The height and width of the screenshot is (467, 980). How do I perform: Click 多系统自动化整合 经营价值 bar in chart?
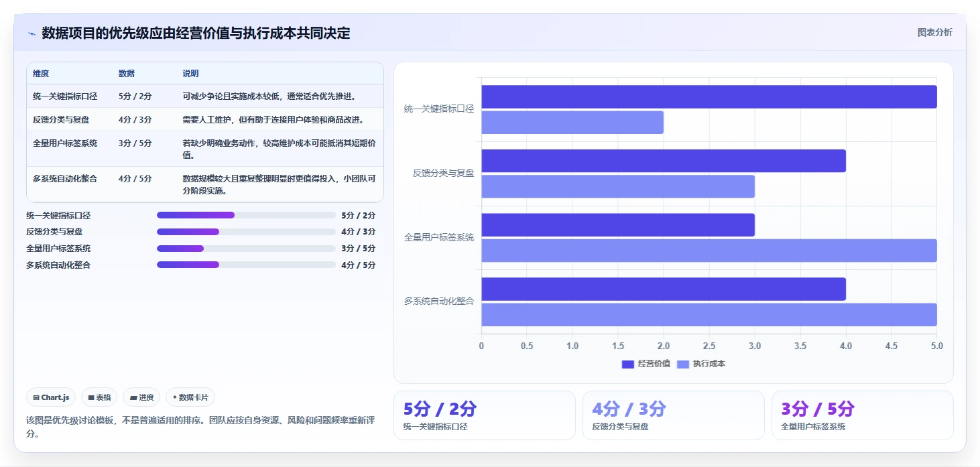664,289
